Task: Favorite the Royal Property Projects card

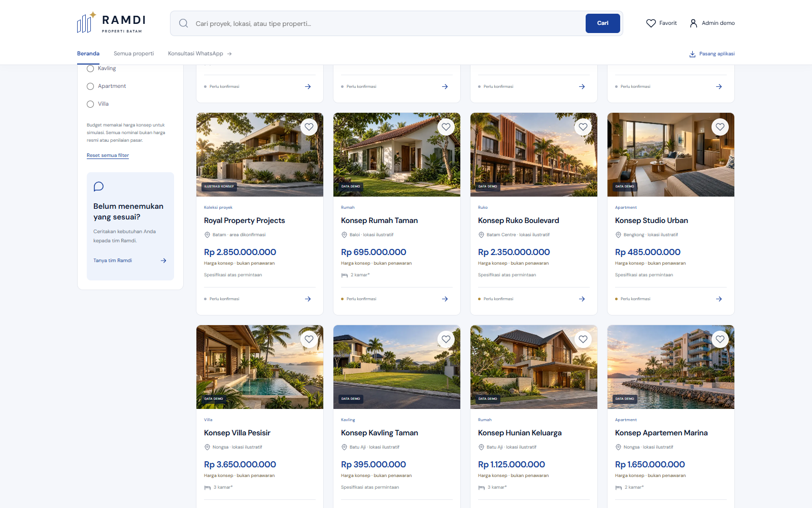Action: (309, 127)
